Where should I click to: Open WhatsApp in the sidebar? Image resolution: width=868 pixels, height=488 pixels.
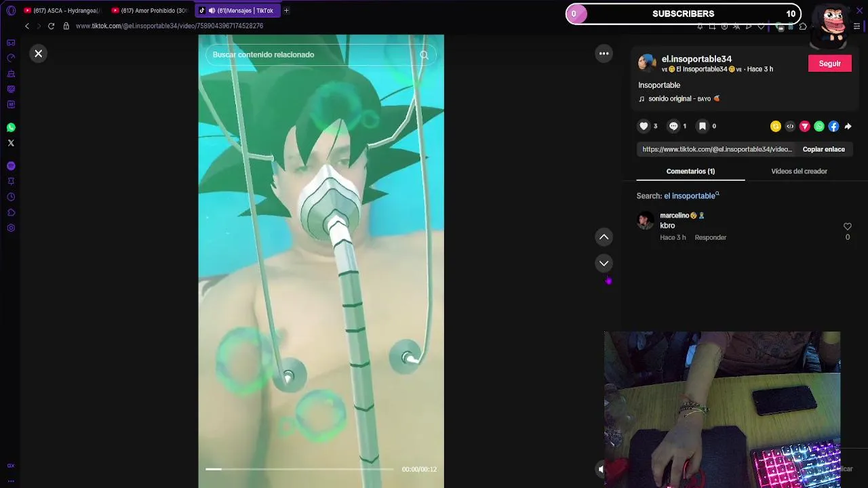point(11,127)
